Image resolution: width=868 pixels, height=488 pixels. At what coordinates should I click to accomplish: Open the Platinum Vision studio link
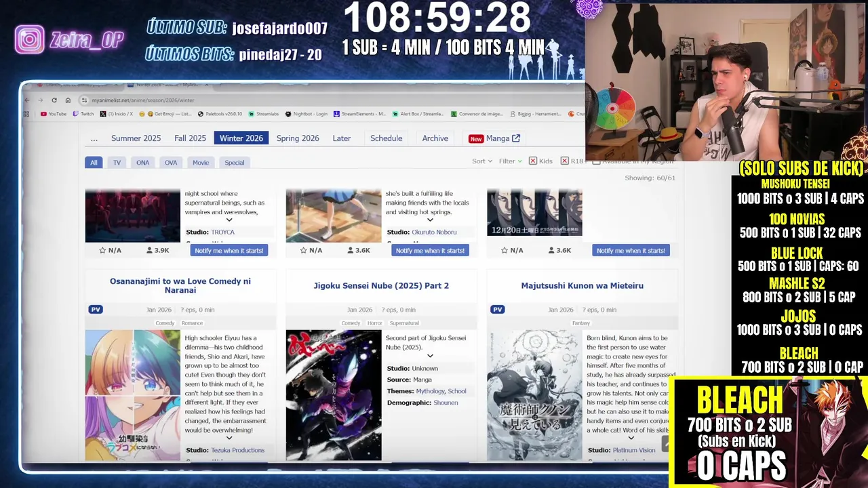[x=634, y=450]
